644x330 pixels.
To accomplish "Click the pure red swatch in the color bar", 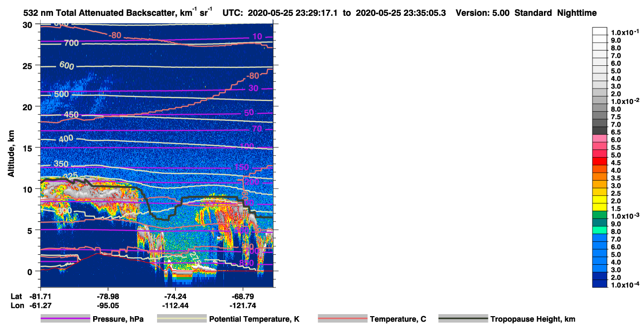I will pos(599,161).
